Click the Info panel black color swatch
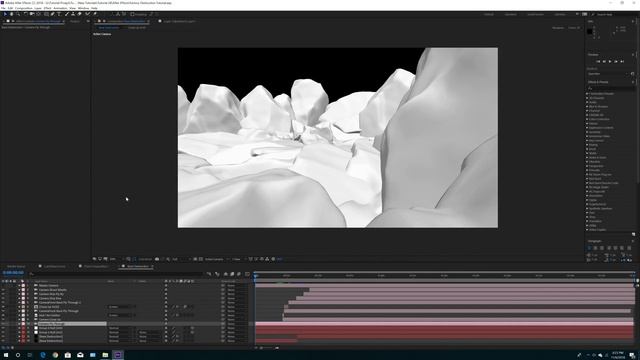The image size is (640, 360). (x=589, y=31)
